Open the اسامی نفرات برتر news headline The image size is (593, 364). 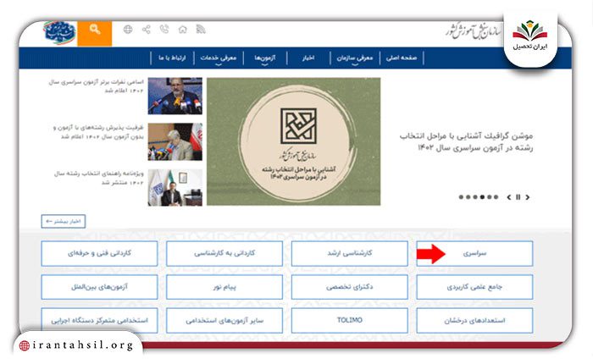click(x=97, y=86)
